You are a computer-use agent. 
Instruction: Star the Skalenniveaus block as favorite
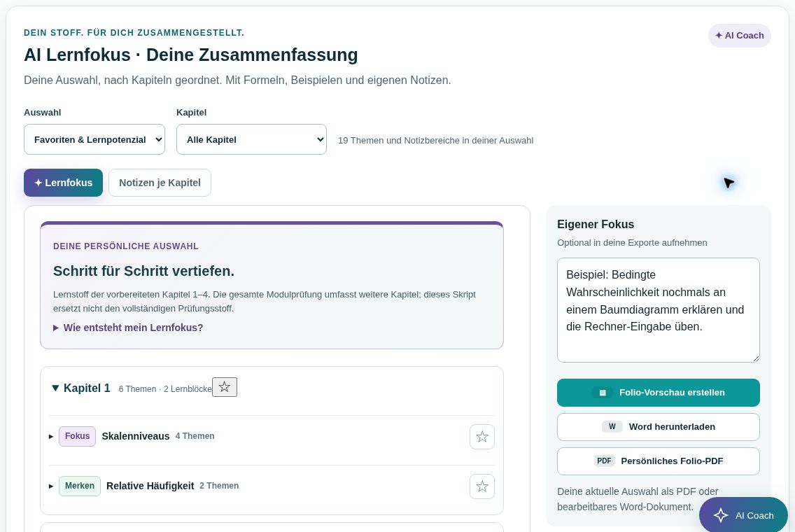click(x=482, y=437)
